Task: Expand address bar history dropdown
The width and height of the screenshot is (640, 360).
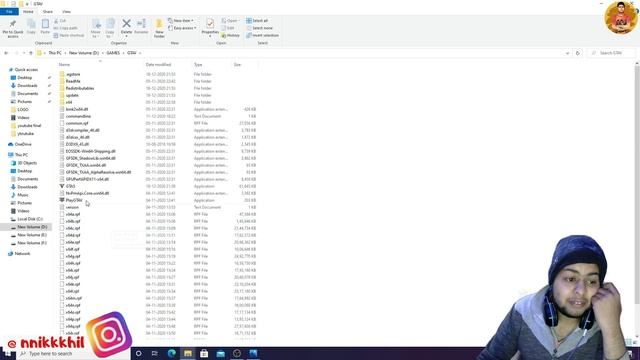Action: [567, 53]
